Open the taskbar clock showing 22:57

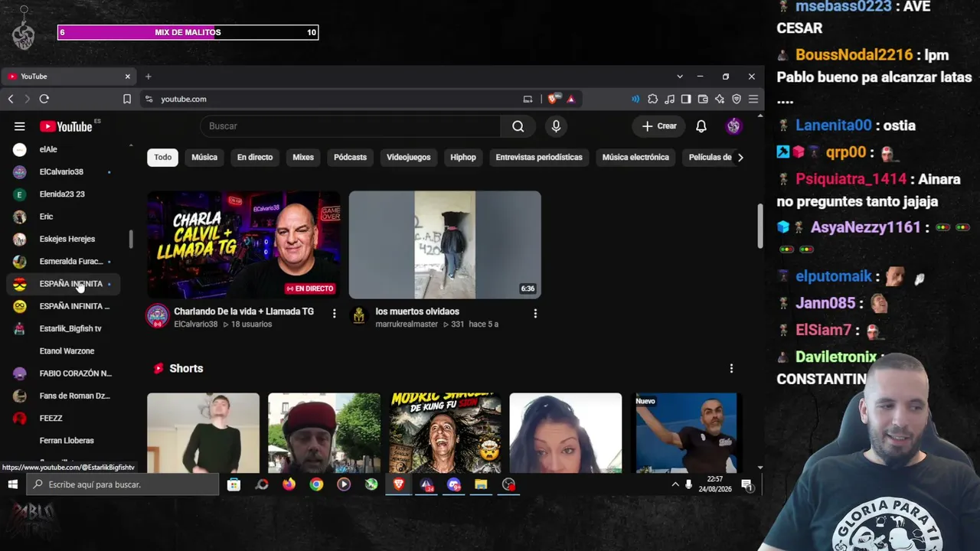[715, 484]
